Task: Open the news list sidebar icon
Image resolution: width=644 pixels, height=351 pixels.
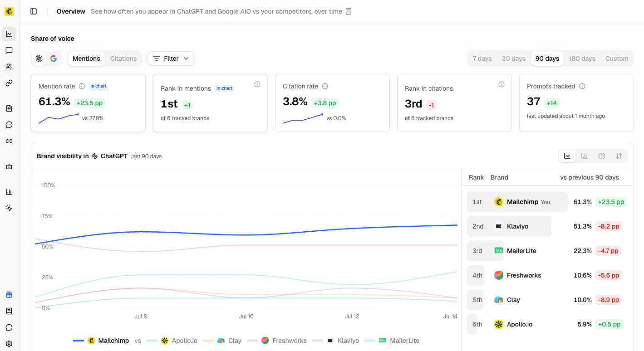Action: [9, 311]
